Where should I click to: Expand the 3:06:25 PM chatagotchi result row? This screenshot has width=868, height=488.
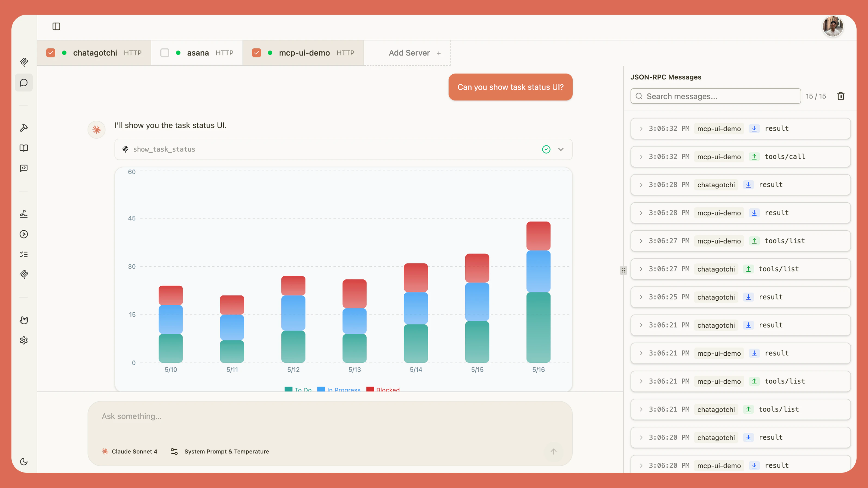pyautogui.click(x=641, y=297)
